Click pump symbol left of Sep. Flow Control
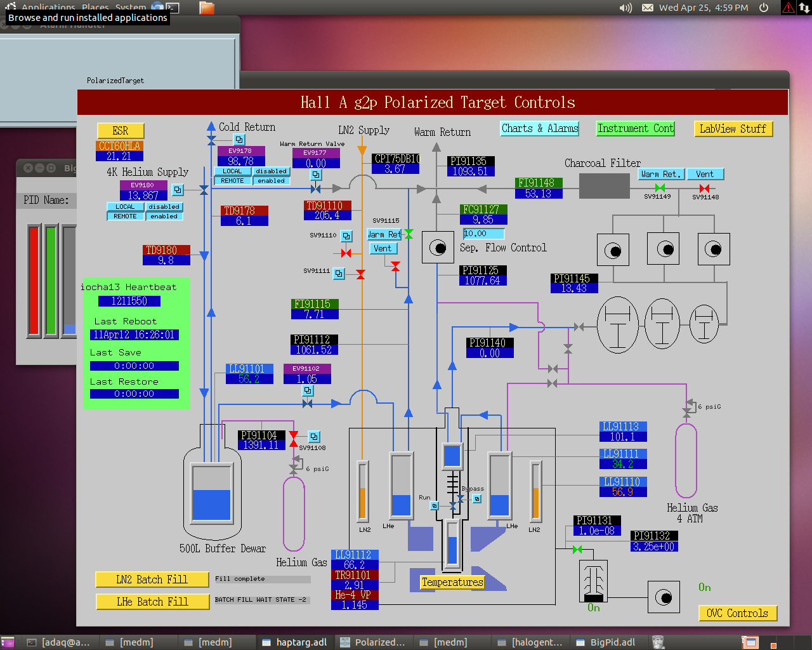This screenshot has width=812, height=650. click(438, 248)
